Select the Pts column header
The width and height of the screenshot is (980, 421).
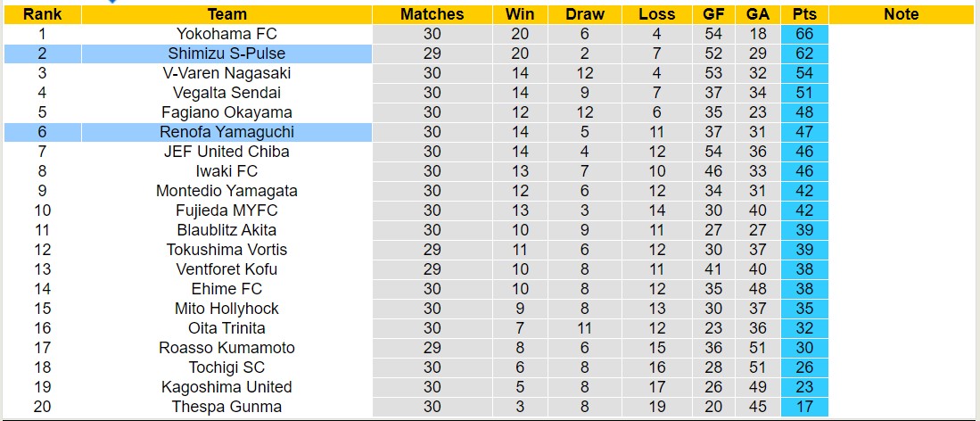coord(804,14)
